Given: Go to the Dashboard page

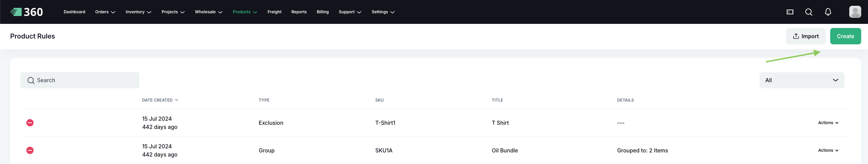Looking at the screenshot, I should point(74,12).
